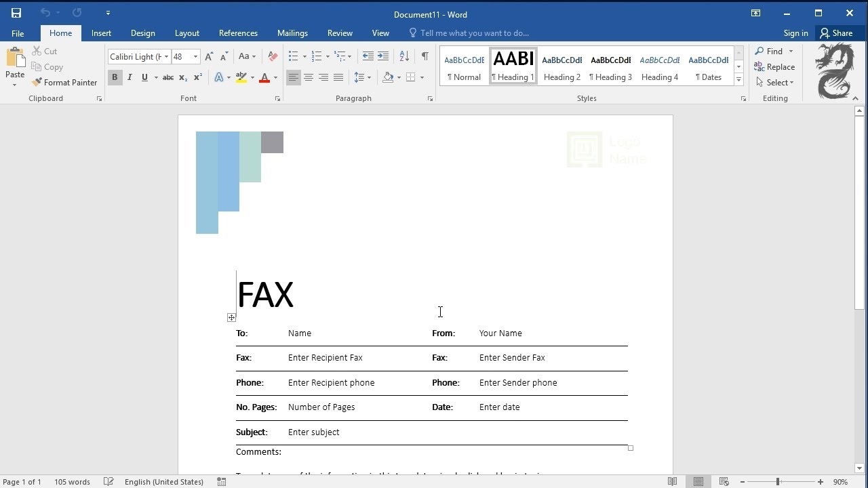Viewport: 868px width, 488px height.
Task: Click Sign in link
Action: (795, 33)
